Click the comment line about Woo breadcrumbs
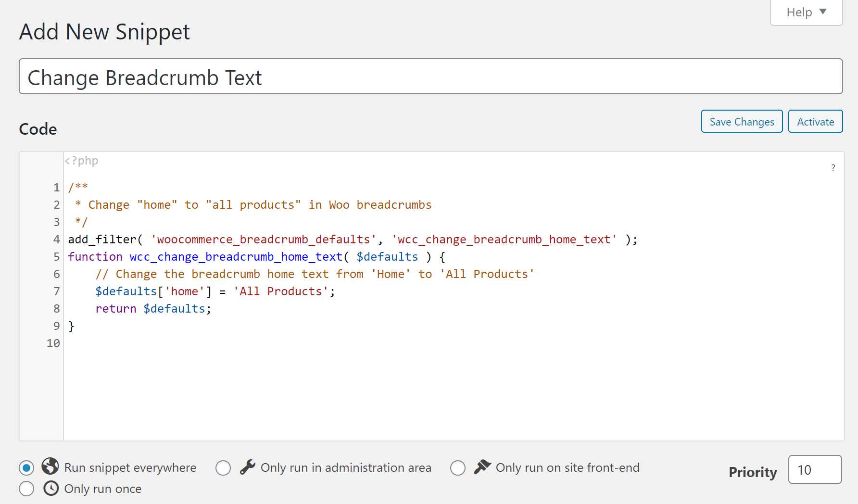This screenshot has height=504, width=858. click(253, 205)
